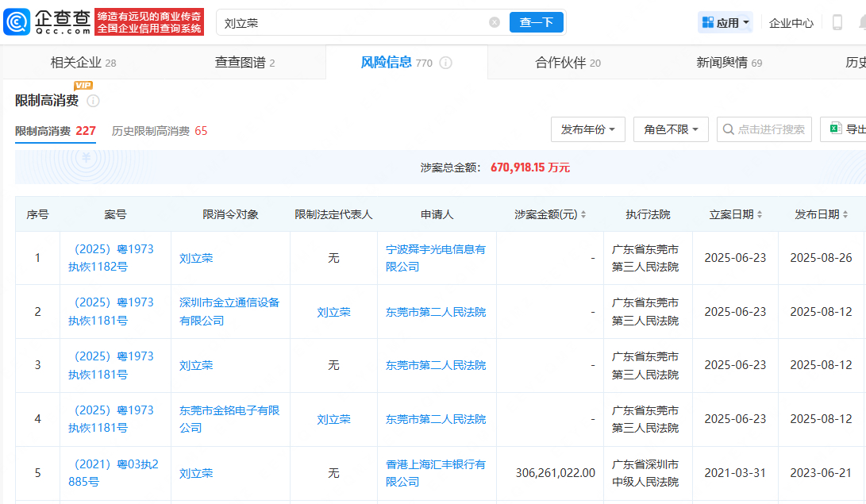Open 宁波舜宇光电信息有限公司 applicant link
Viewport: 866px width, 504px height.
[x=435, y=258]
